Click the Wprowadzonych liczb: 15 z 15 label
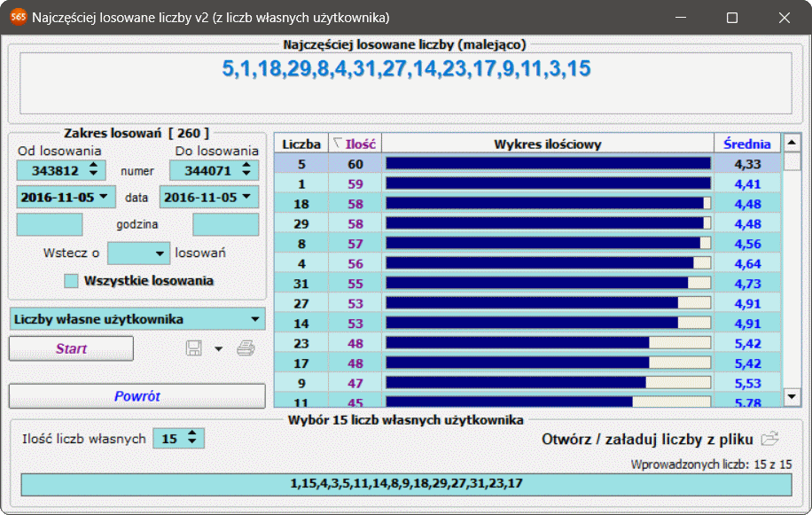This screenshot has width=812, height=515. pyautogui.click(x=711, y=464)
